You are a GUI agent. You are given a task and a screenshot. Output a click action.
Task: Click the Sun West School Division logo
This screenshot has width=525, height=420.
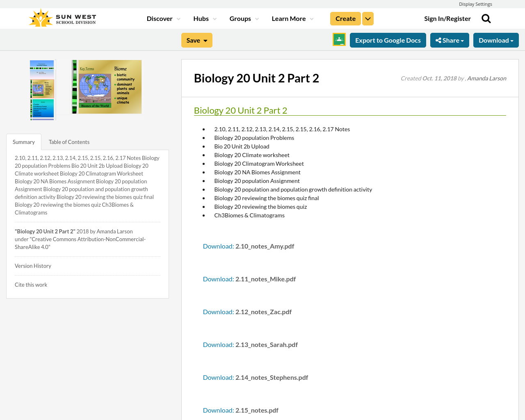pos(62,17)
